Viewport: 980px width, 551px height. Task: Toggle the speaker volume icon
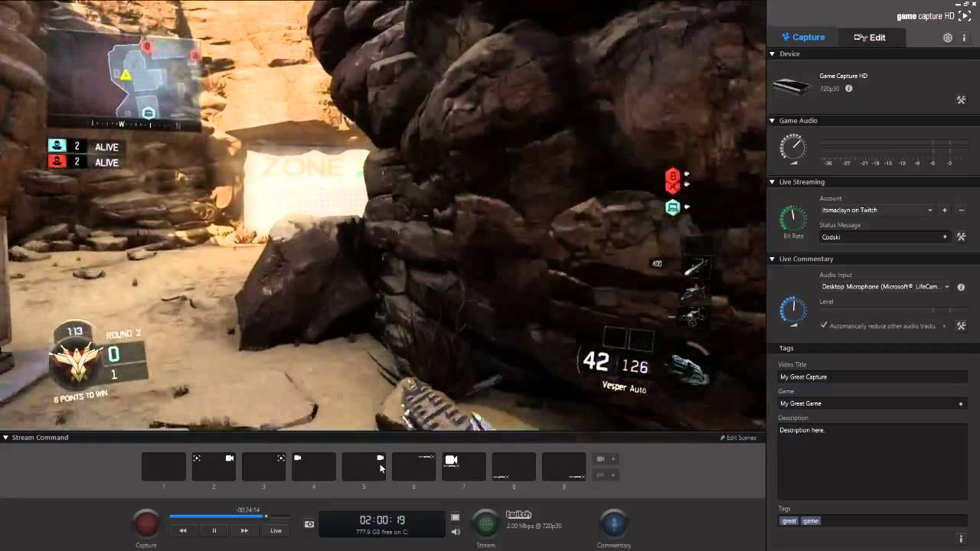tap(456, 531)
